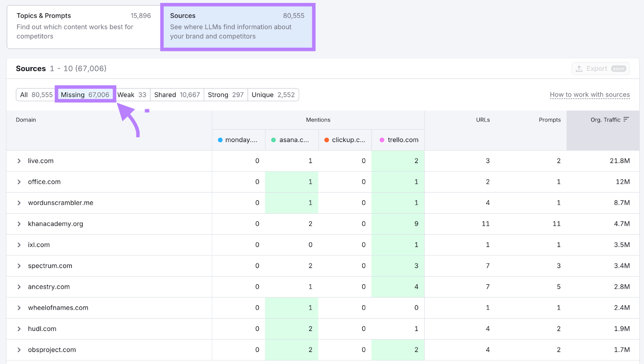Viewport: 644px width, 364px height.
Task: Click the sort icon on Org. Traffic column
Action: coord(626,119)
